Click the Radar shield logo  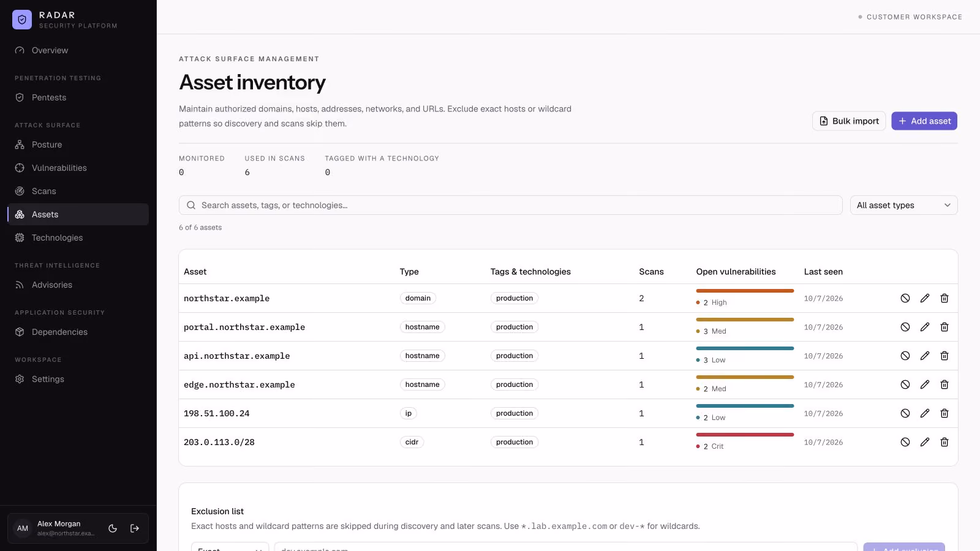click(x=22, y=20)
